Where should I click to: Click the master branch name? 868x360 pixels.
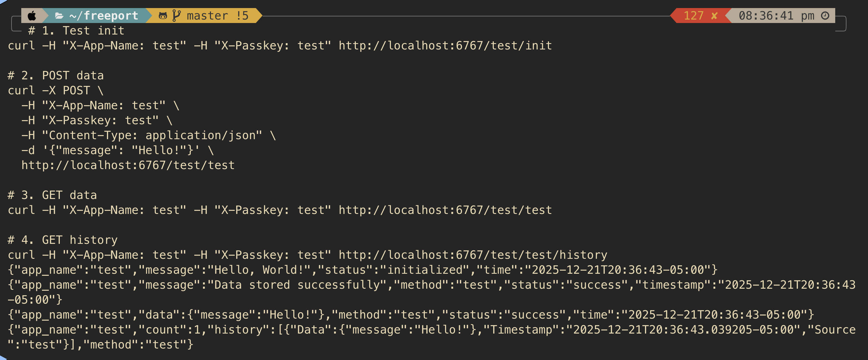pos(207,16)
